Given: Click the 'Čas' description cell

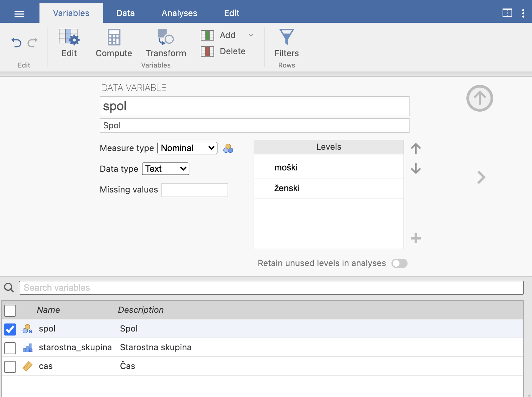Looking at the screenshot, I should point(127,366).
